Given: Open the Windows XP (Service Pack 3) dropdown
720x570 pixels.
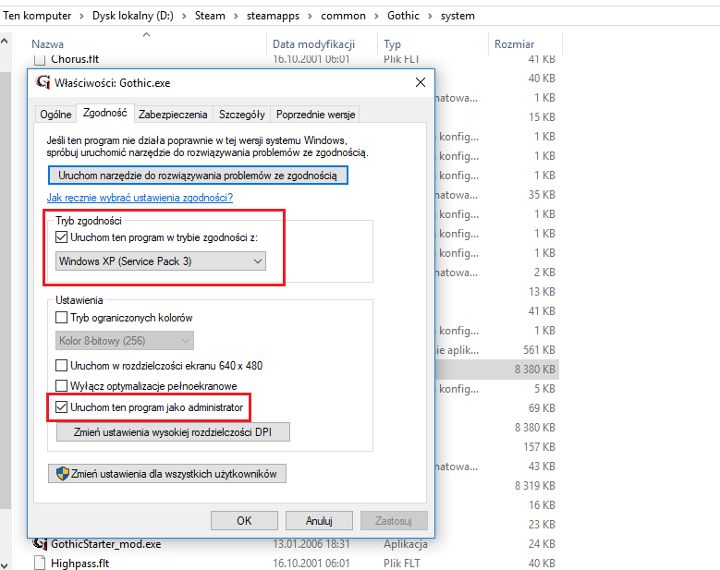Looking at the screenshot, I should click(160, 261).
